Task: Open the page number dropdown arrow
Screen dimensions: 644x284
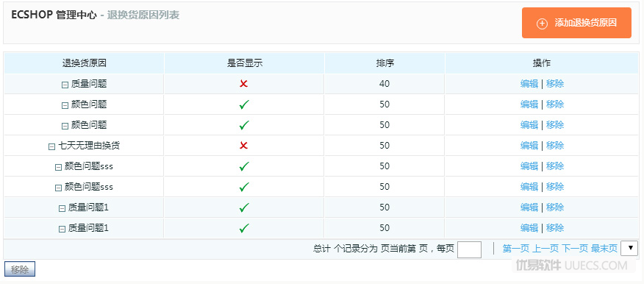Action: click(629, 248)
